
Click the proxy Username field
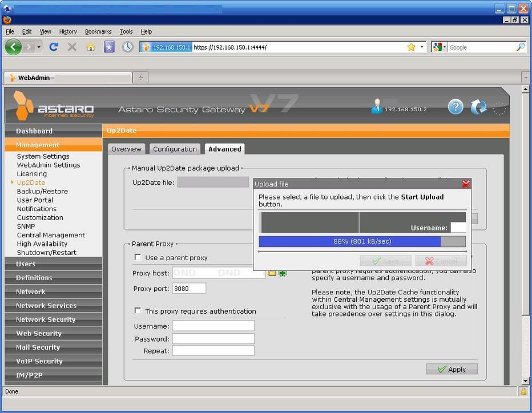coord(213,326)
